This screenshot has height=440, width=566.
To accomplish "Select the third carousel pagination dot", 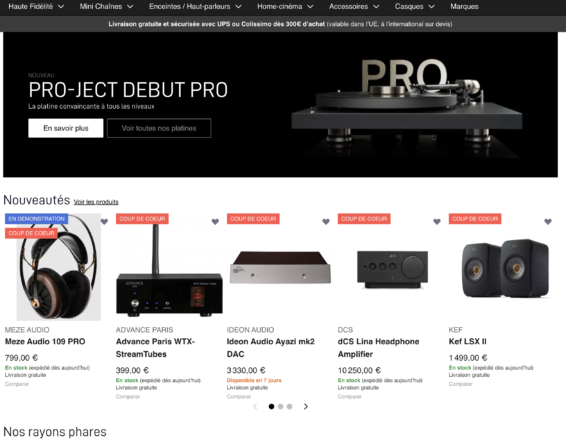I will 289,406.
